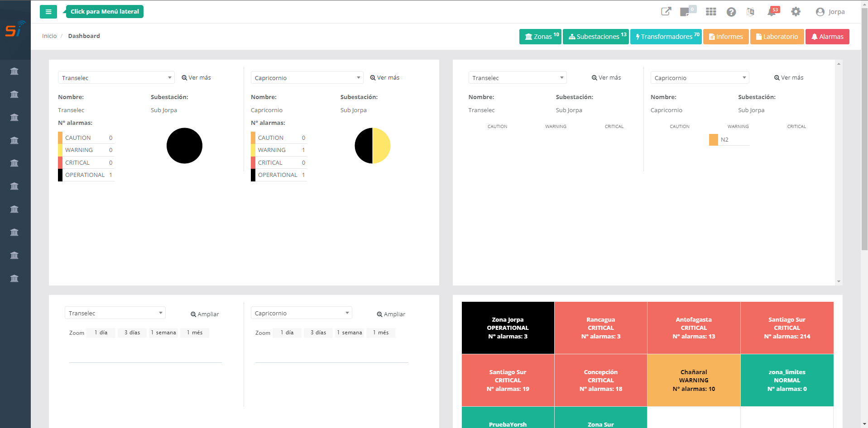Open the zona_limites NORMAL tile
Image resolution: width=868 pixels, height=428 pixels.
coord(787,380)
